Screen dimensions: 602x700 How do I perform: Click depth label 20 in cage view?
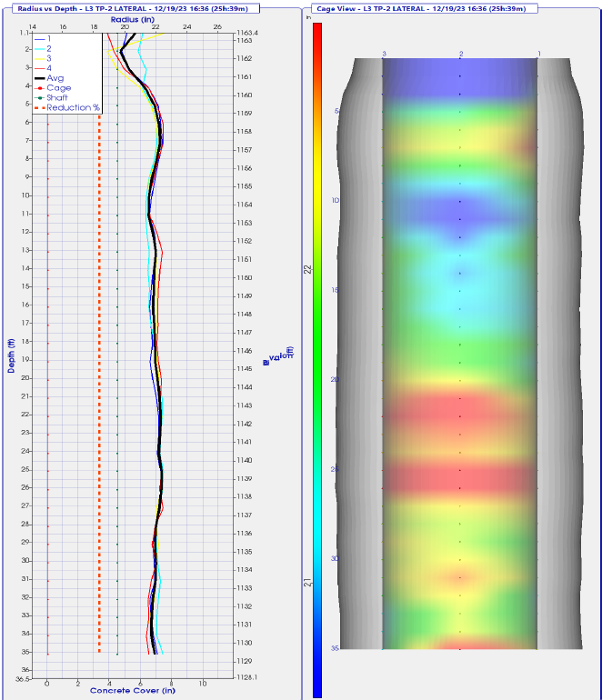pyautogui.click(x=335, y=379)
